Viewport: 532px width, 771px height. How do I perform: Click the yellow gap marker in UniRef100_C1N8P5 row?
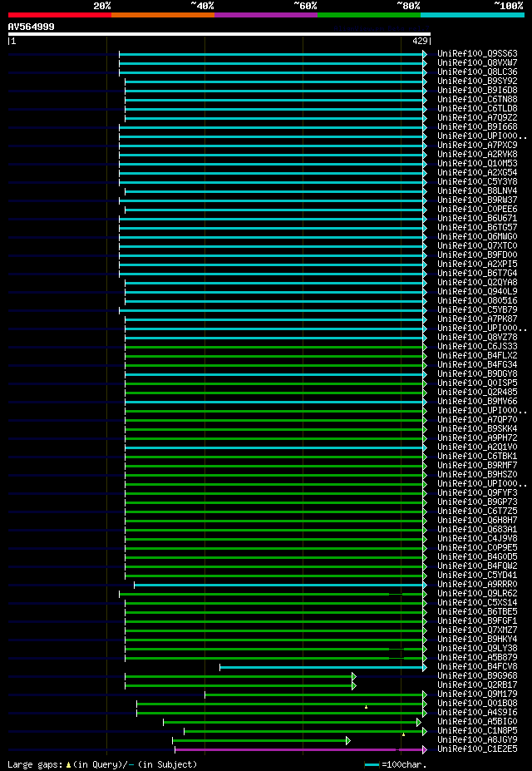[403, 734]
